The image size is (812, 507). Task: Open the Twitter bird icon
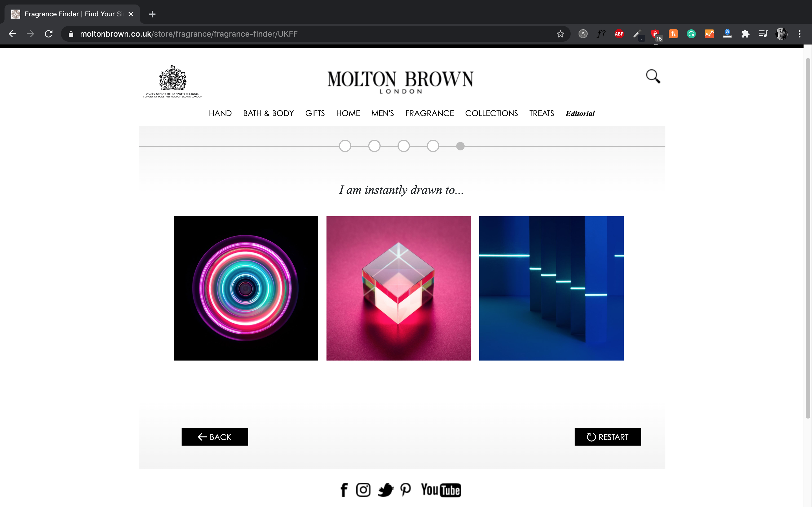[x=385, y=490]
